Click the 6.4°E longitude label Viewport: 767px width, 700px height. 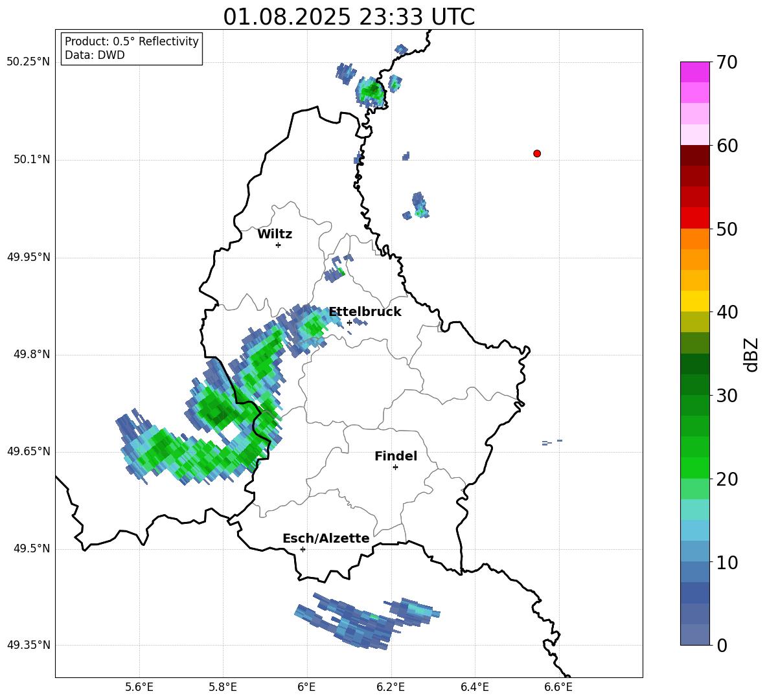tap(474, 687)
